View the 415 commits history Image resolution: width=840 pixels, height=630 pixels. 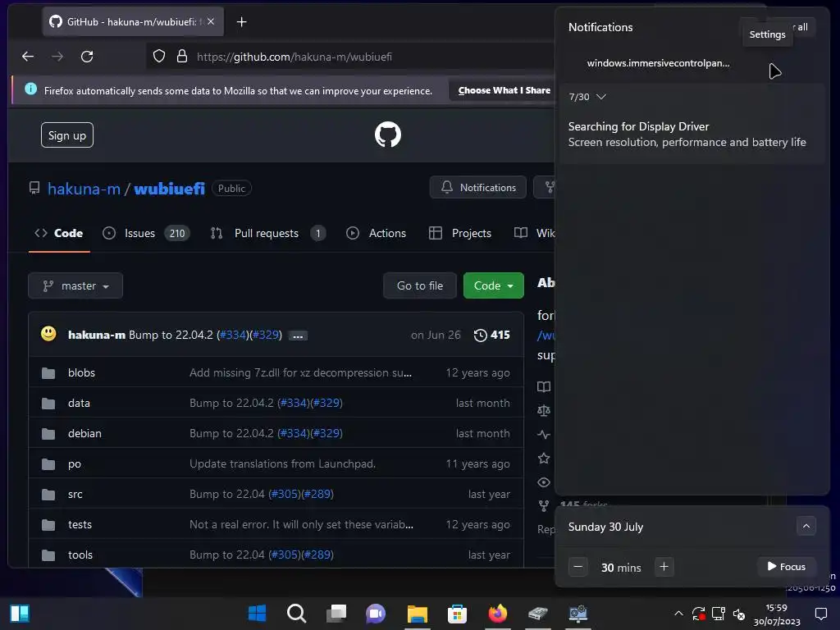[492, 335]
